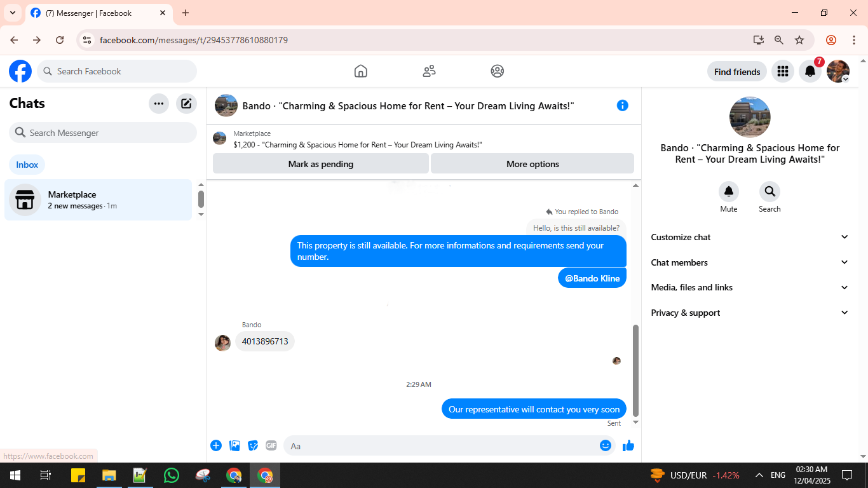
Task: Mute this conversation with the bell icon
Action: [x=729, y=191]
